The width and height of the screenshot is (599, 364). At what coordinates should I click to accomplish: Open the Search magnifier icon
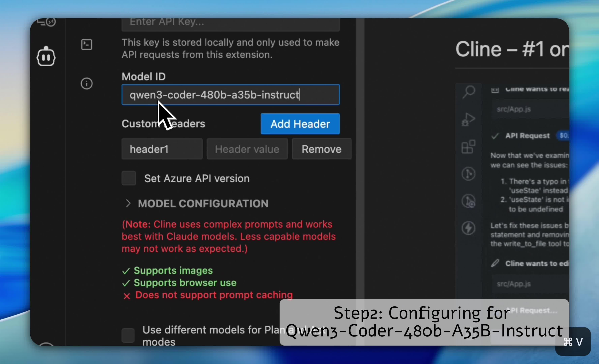(x=469, y=92)
